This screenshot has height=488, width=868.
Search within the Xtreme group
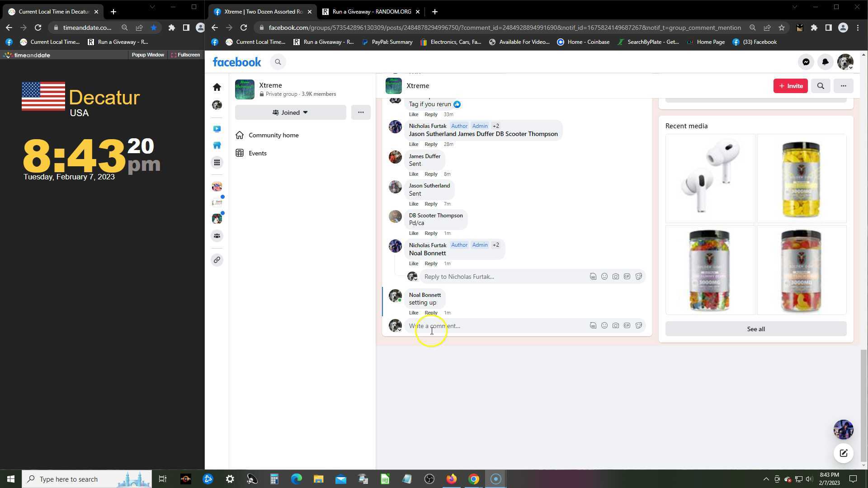tap(821, 86)
